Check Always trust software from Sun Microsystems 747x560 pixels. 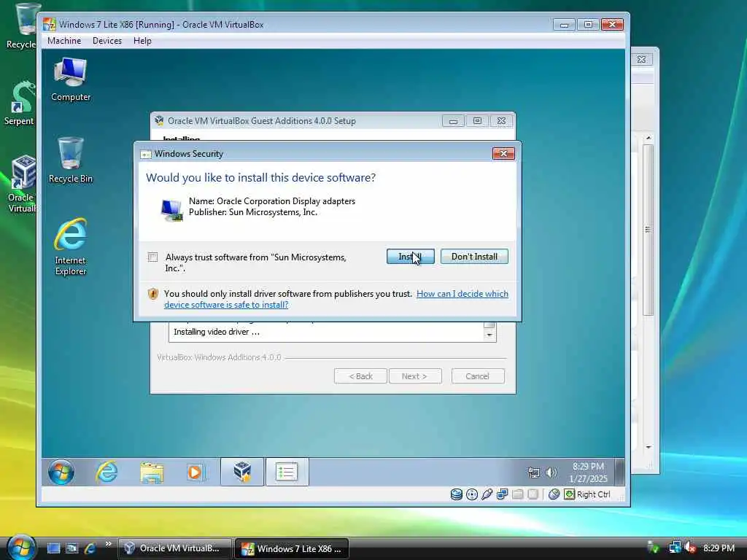pos(152,257)
